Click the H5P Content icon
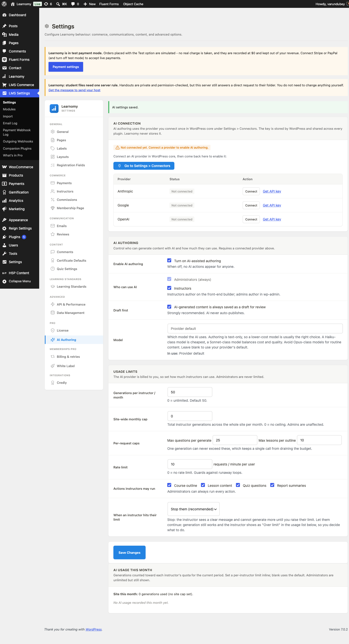The height and width of the screenshot is (644, 349). [x=4, y=273]
